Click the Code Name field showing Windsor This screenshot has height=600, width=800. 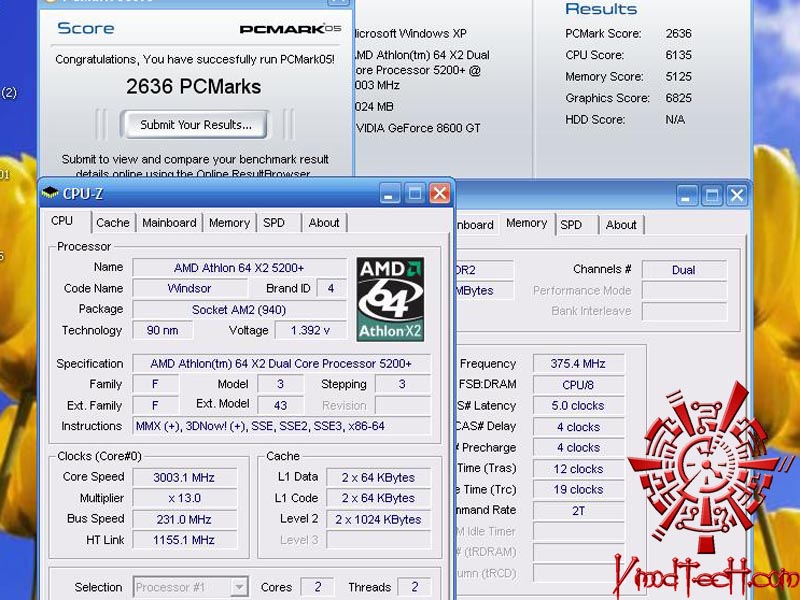[190, 288]
